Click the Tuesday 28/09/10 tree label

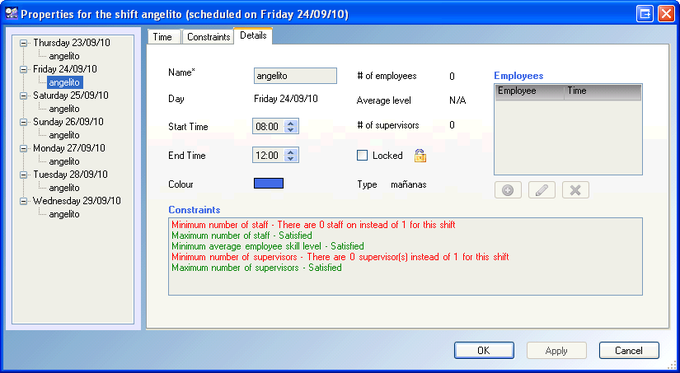click(70, 174)
